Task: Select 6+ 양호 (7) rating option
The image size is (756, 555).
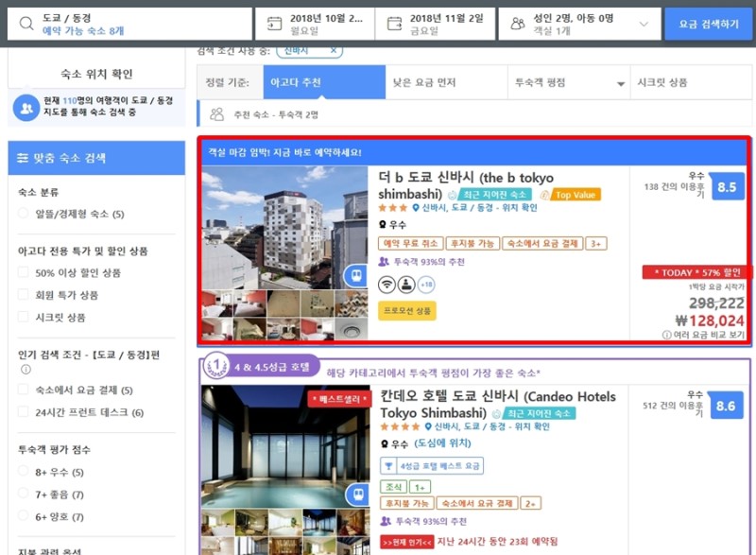Action: (23, 516)
